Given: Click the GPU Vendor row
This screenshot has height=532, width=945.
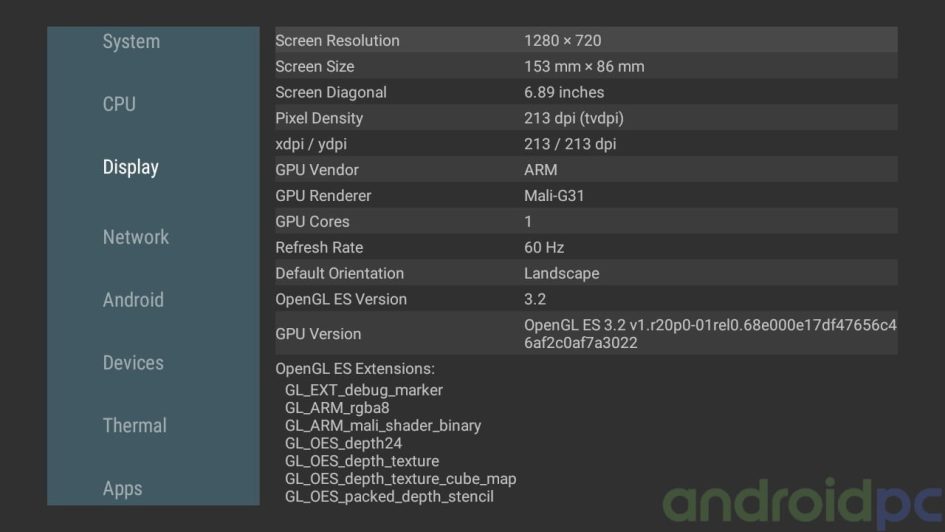Looking at the screenshot, I should tap(586, 170).
